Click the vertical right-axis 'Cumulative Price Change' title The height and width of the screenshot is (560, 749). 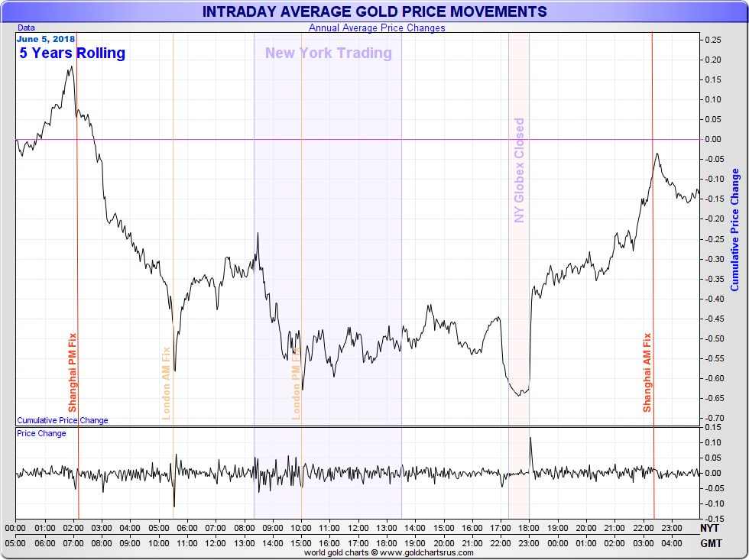click(x=734, y=230)
